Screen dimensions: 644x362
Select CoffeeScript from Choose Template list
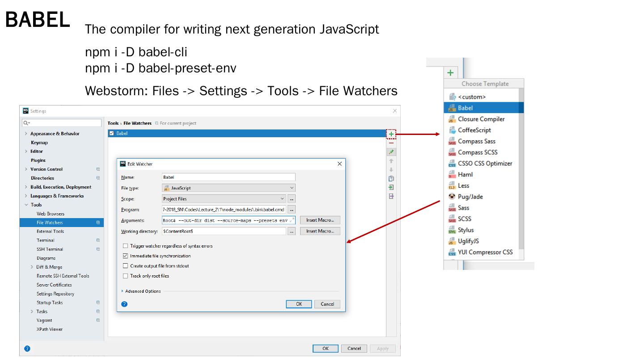tap(474, 130)
